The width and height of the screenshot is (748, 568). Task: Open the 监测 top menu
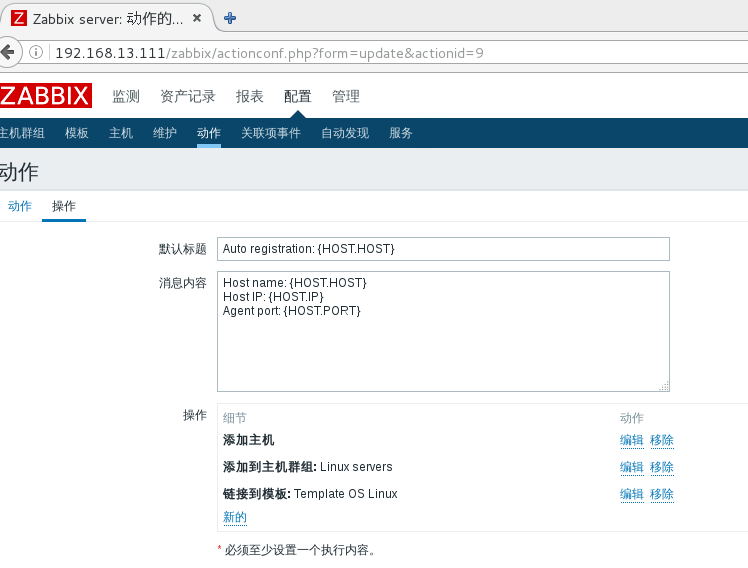[x=126, y=96]
